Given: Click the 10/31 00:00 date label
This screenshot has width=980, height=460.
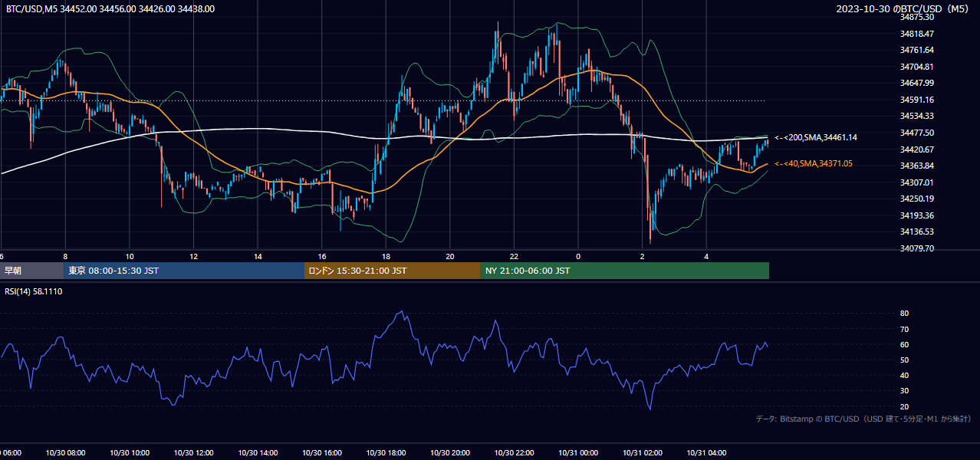Looking at the screenshot, I should 578,453.
